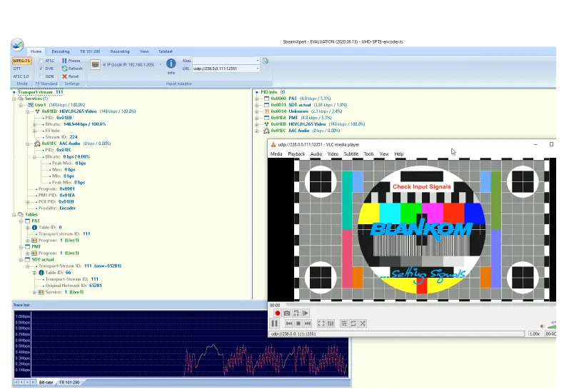
Task: Click the AAC Audio headphone icon in PID info
Action: [266, 131]
